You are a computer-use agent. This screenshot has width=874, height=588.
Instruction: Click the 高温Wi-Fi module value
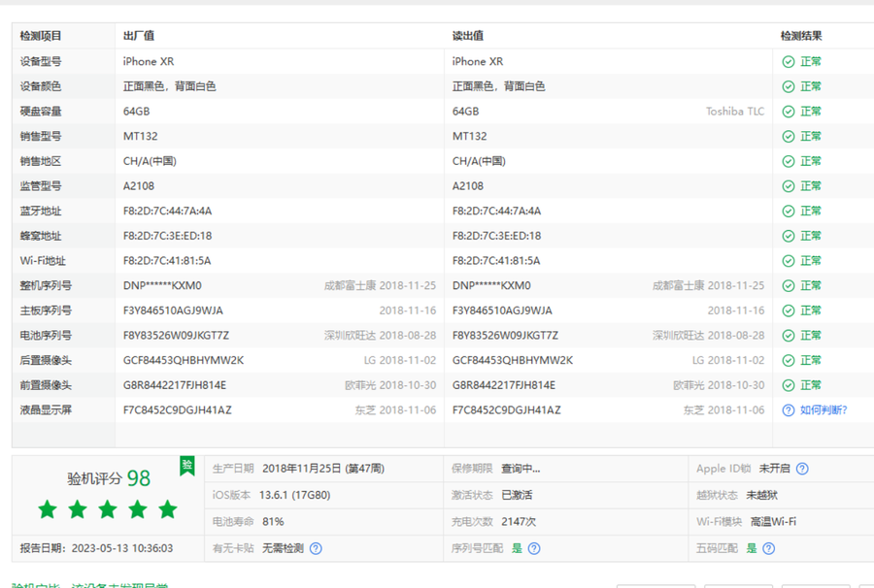coord(773,522)
